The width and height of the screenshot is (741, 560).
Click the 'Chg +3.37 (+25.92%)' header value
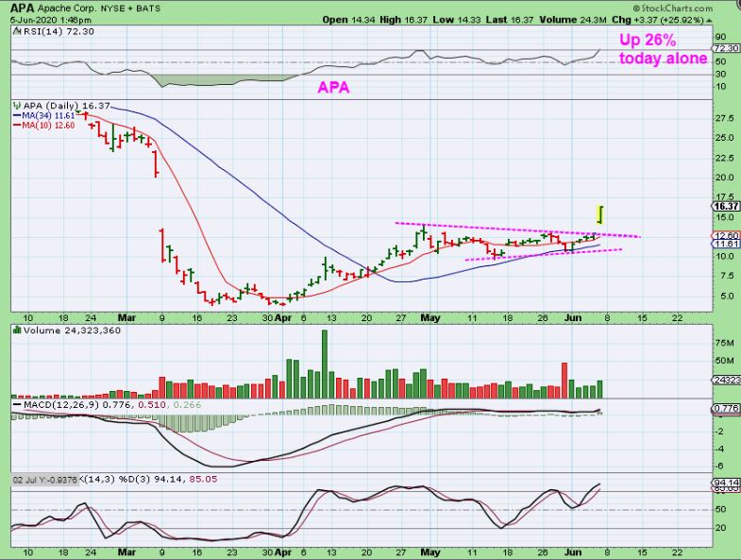pyautogui.click(x=657, y=20)
